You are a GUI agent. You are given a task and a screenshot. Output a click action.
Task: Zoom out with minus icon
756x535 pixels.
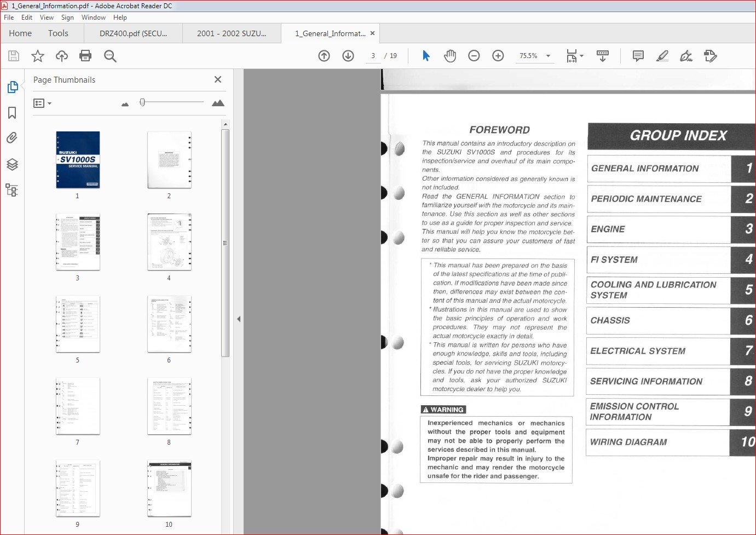474,56
